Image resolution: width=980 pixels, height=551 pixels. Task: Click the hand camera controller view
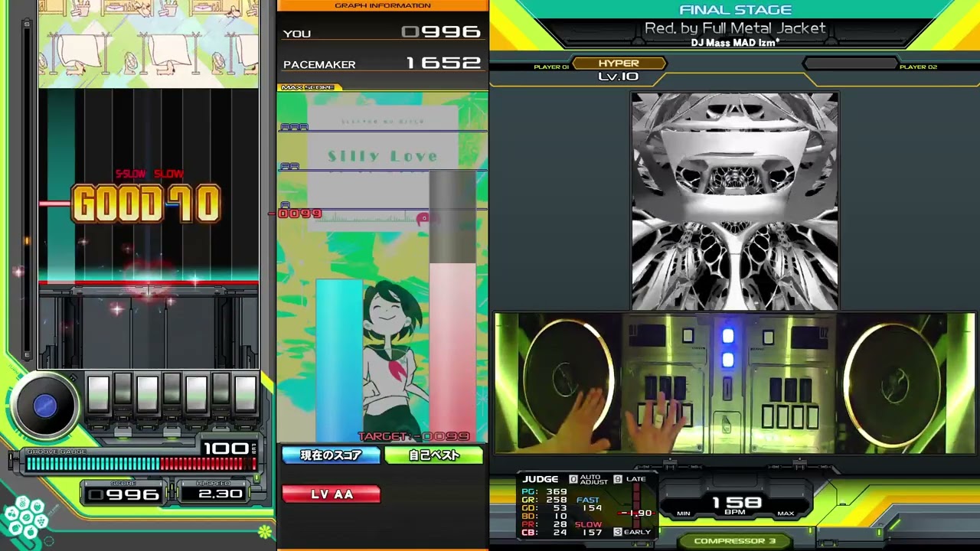click(735, 383)
